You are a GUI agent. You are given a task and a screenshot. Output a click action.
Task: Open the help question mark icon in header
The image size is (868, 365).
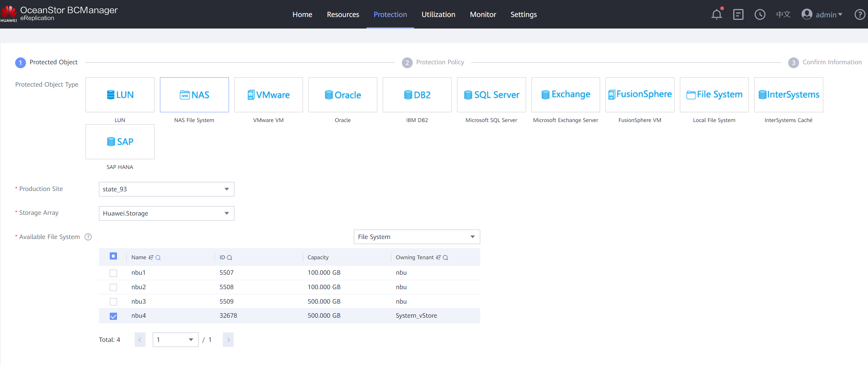click(x=860, y=14)
